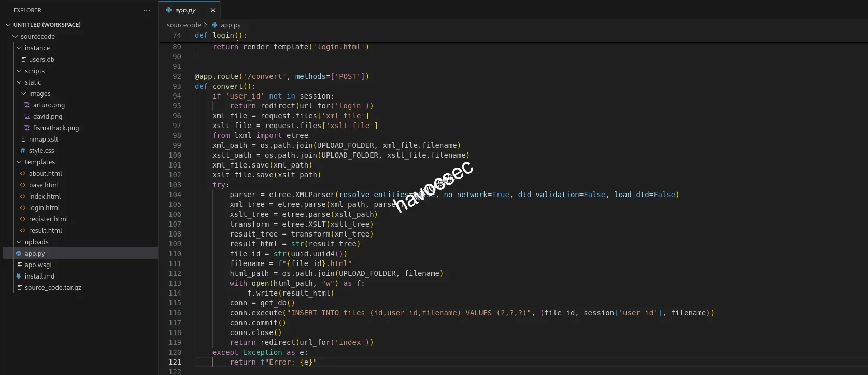Click the image icon beside fismathack.png
The width and height of the screenshot is (868, 375).
27,128
